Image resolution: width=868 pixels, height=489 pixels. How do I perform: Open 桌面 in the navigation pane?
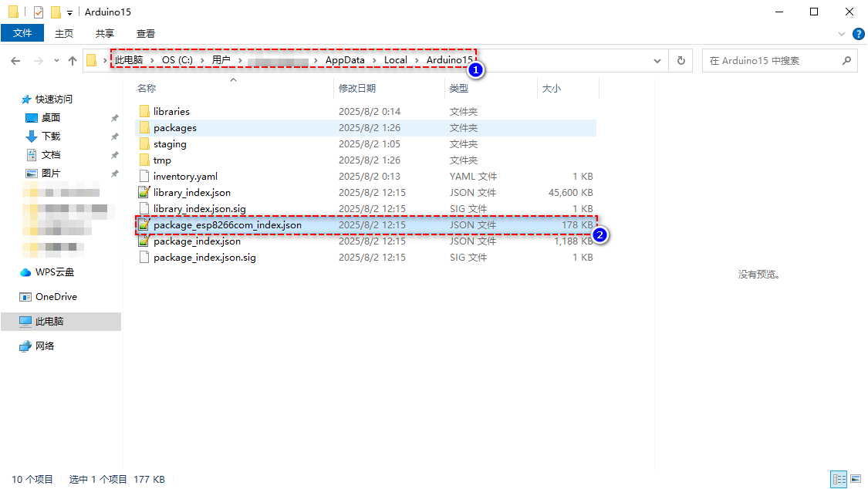click(x=51, y=118)
